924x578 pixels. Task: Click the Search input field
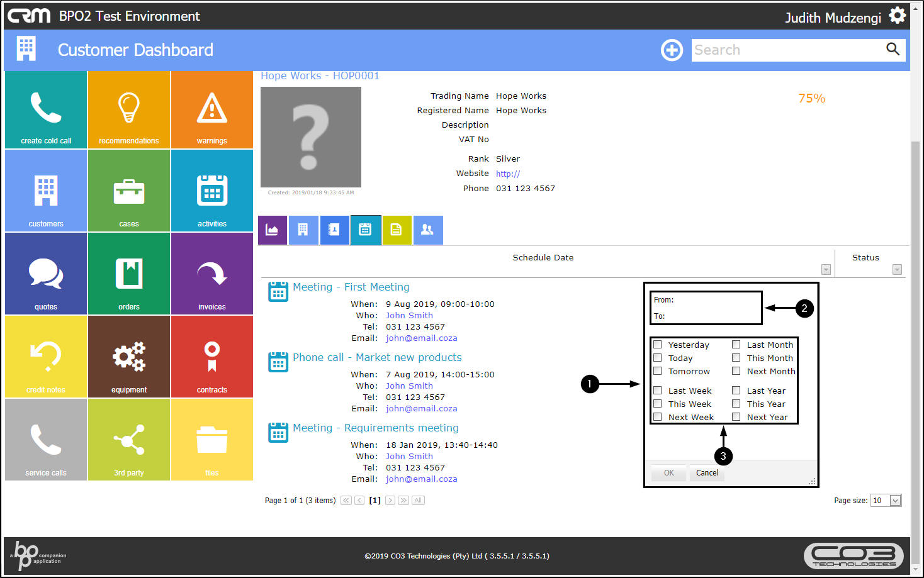[787, 50]
